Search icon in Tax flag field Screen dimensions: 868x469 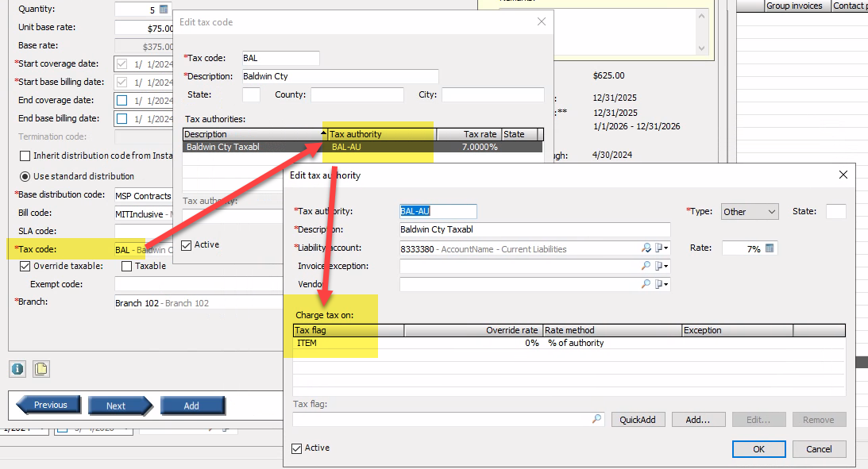coord(596,419)
